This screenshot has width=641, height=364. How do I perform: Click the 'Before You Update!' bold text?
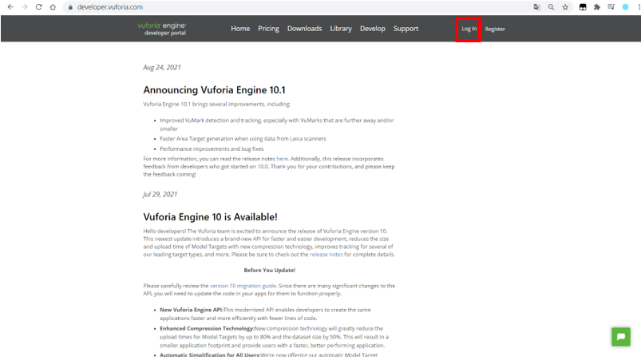[x=269, y=271]
